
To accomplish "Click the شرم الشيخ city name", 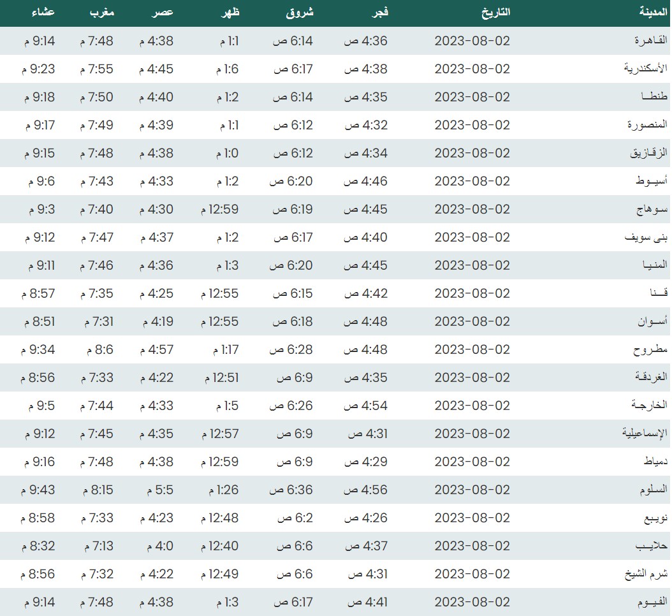I will [645, 574].
